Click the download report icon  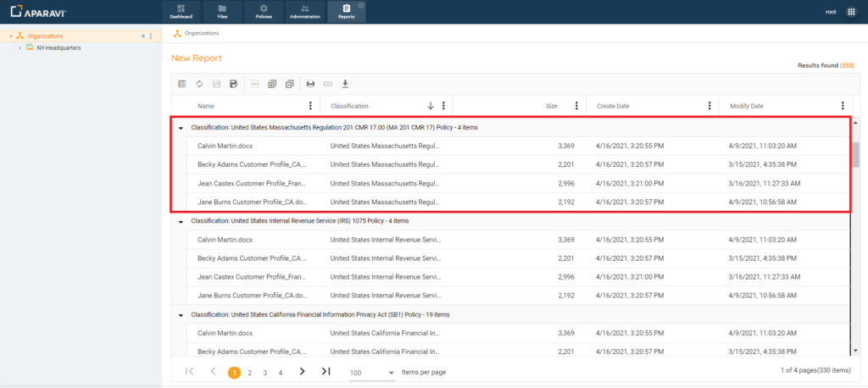(x=345, y=84)
